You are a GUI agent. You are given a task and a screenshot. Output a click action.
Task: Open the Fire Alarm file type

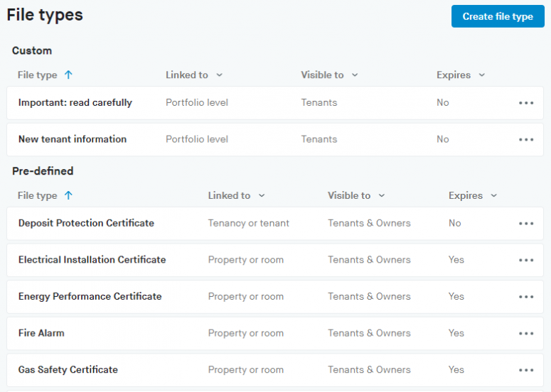[x=41, y=333]
